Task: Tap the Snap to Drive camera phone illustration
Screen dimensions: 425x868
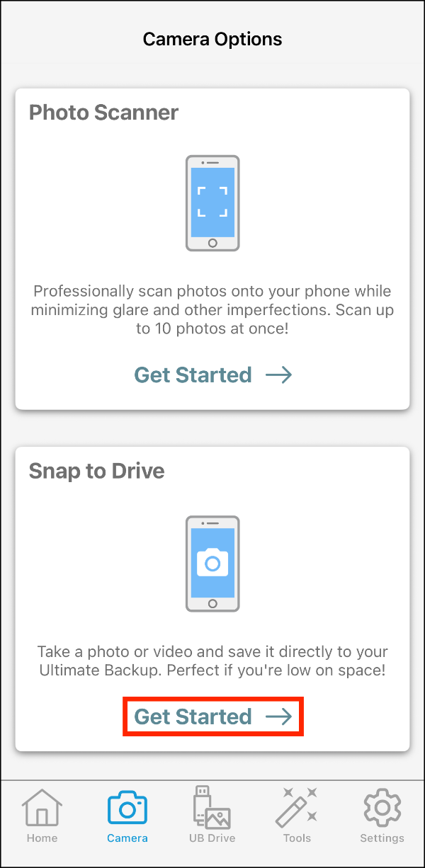Action: tap(212, 564)
